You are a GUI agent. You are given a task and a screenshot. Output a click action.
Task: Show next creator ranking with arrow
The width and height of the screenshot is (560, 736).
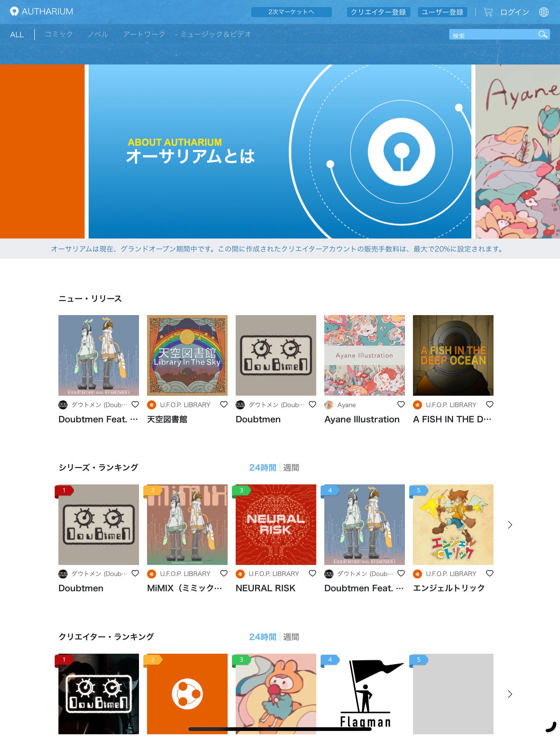[510, 694]
